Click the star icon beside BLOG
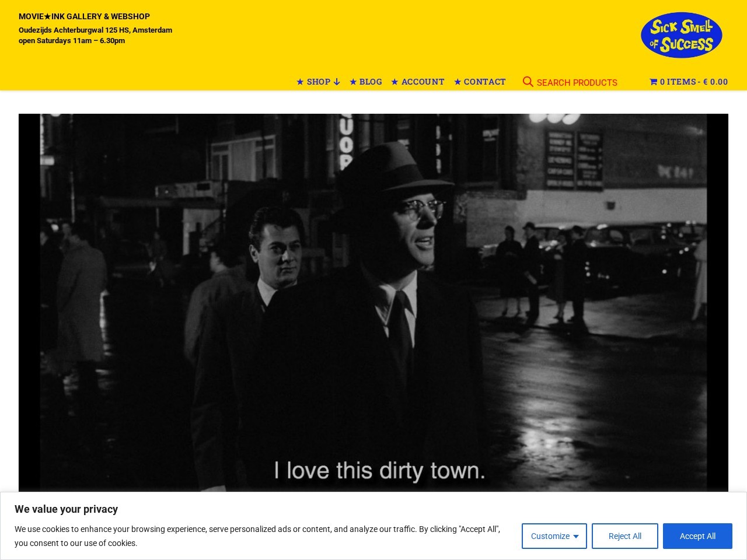The width and height of the screenshot is (747, 560). [354, 82]
